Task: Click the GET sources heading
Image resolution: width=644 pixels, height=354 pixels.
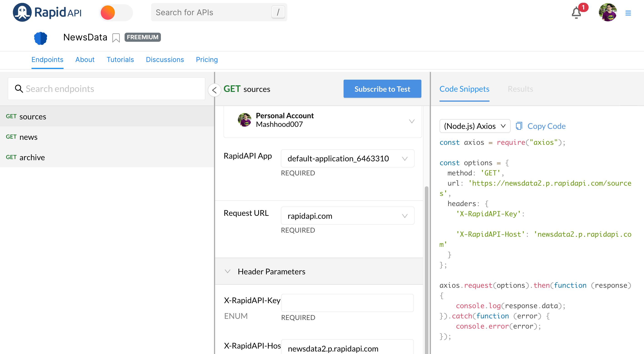Action: point(246,89)
